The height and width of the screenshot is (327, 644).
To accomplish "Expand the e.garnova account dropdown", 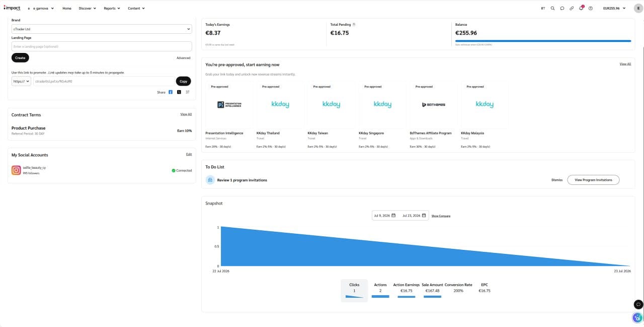I will (x=43, y=8).
